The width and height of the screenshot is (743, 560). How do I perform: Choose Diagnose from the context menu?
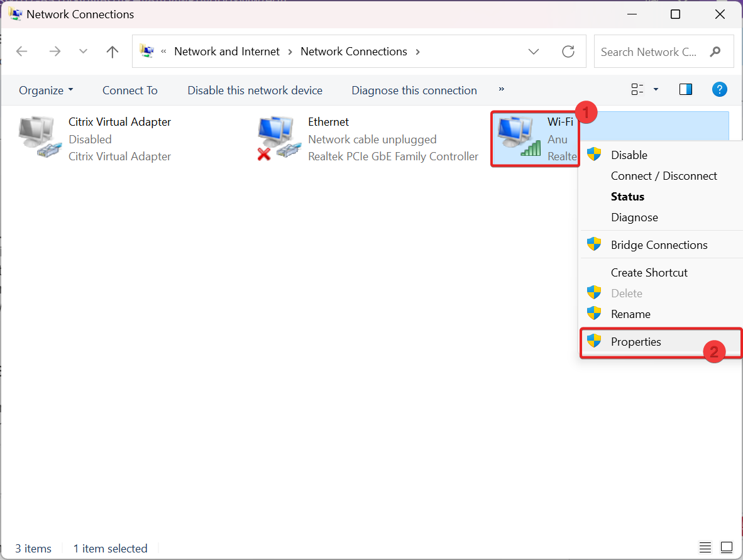pos(661,217)
